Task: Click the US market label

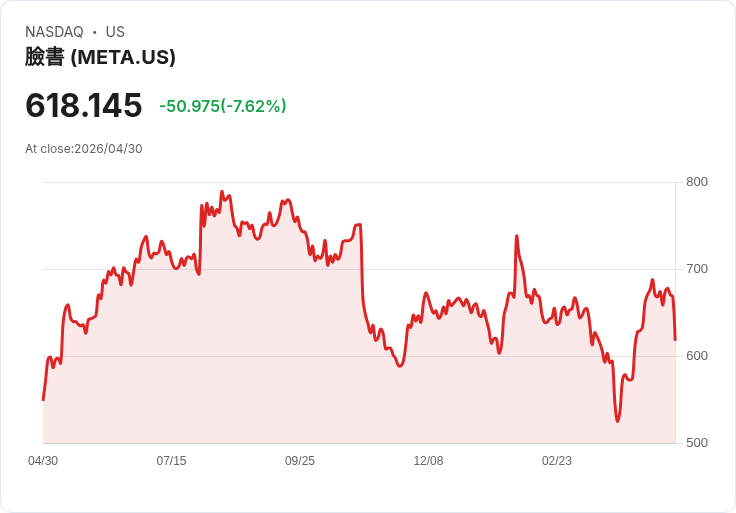Action: [115, 32]
